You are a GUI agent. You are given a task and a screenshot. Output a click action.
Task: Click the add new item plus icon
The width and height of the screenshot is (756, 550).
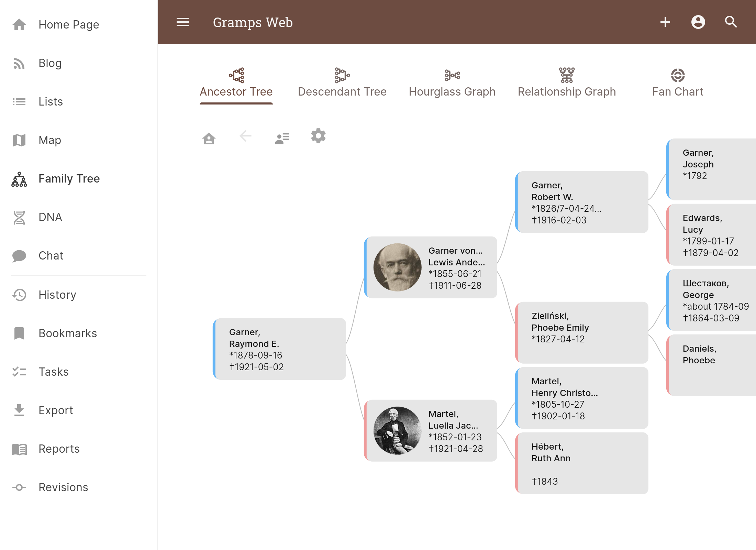[665, 22]
